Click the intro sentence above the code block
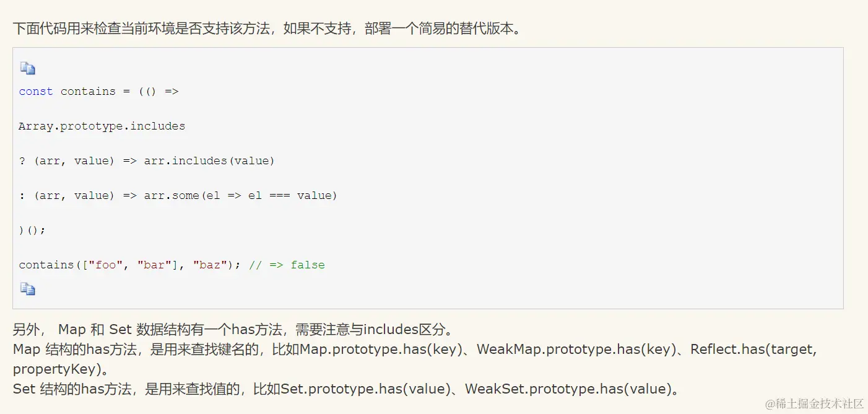This screenshot has width=868, height=414. click(x=266, y=29)
